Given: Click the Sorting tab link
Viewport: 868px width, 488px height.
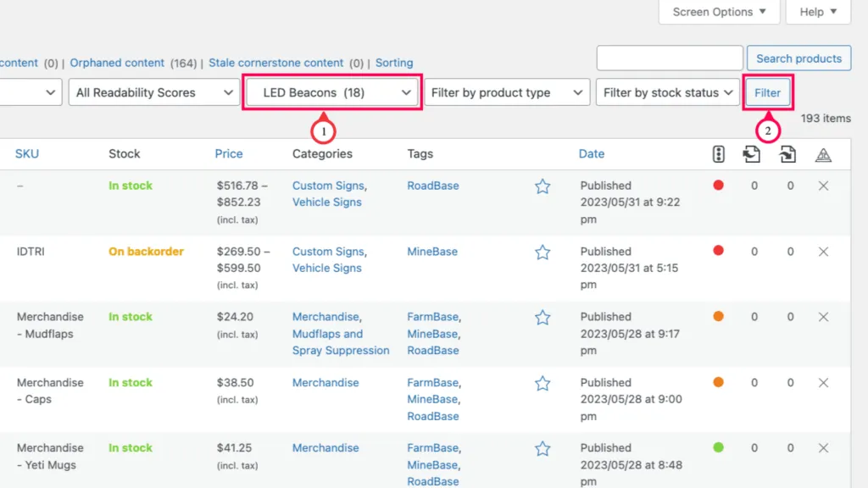Looking at the screenshot, I should (394, 63).
